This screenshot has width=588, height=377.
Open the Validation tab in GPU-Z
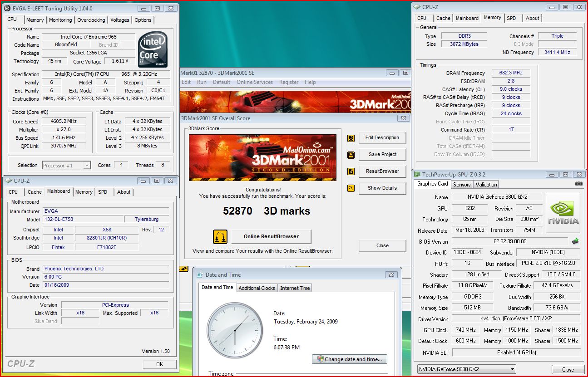[x=486, y=184]
